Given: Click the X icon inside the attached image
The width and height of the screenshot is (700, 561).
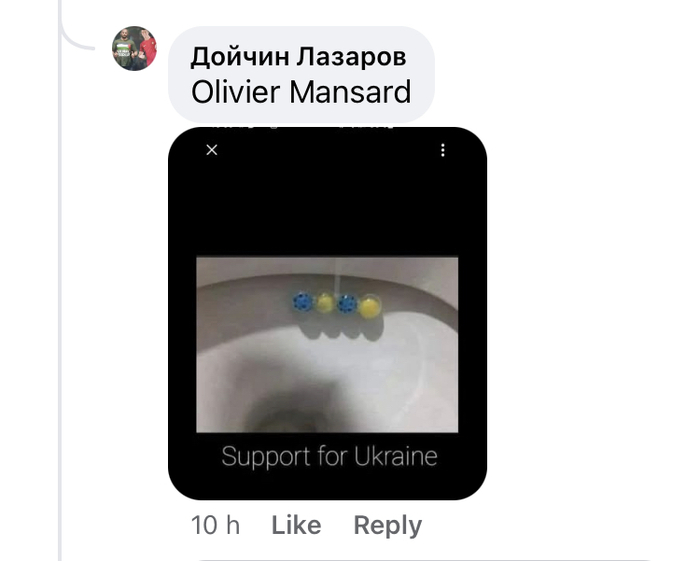Looking at the screenshot, I should point(212,150).
